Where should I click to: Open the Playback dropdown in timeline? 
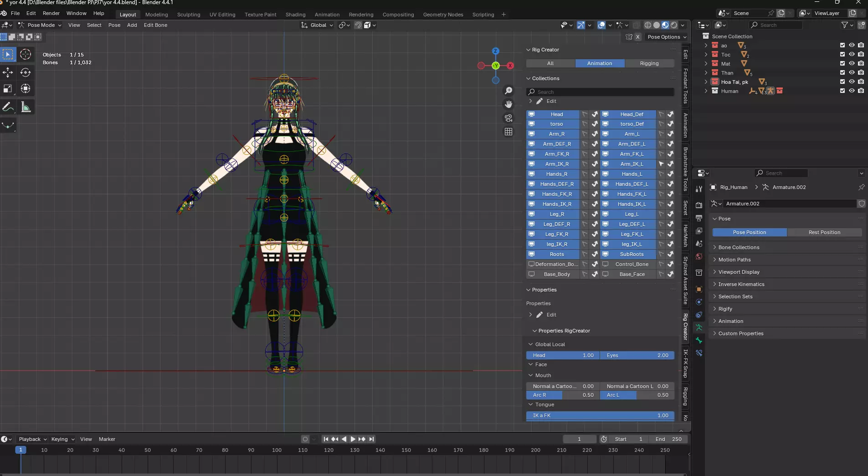33,439
